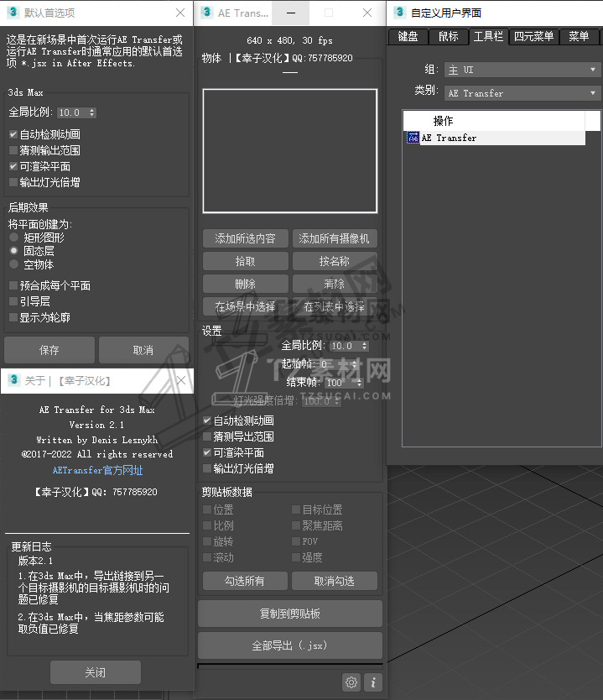Click the 添加所有摄像机 button
This screenshot has height=700, width=603.
tap(335, 238)
